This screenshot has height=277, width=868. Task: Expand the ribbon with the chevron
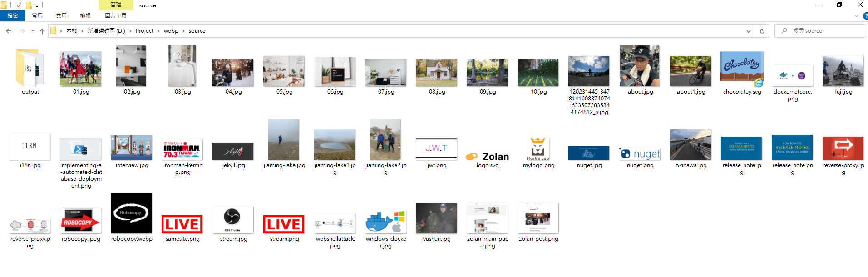tap(856, 16)
